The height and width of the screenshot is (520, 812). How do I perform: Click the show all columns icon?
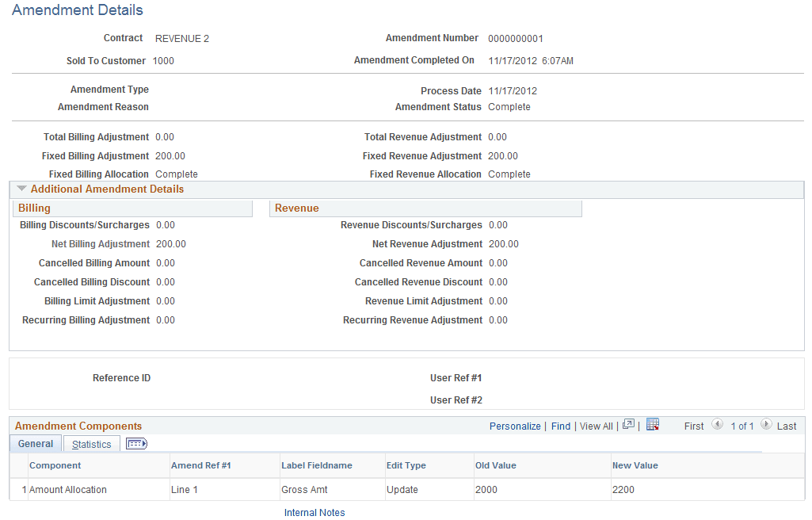[135, 443]
